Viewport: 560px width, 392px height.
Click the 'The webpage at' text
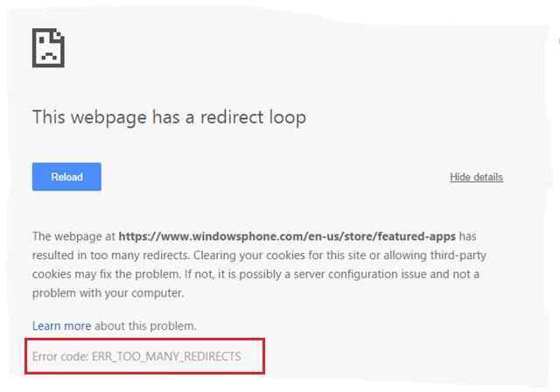(x=73, y=236)
